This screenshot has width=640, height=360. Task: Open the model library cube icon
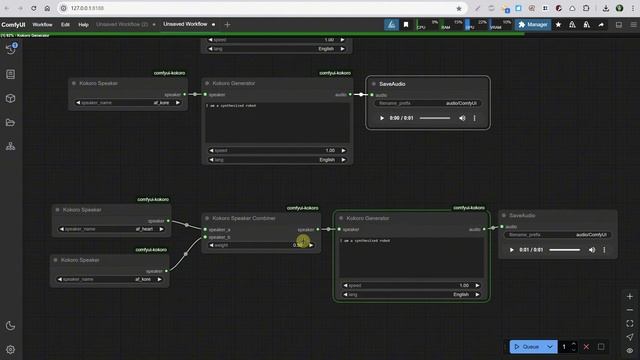(11, 98)
